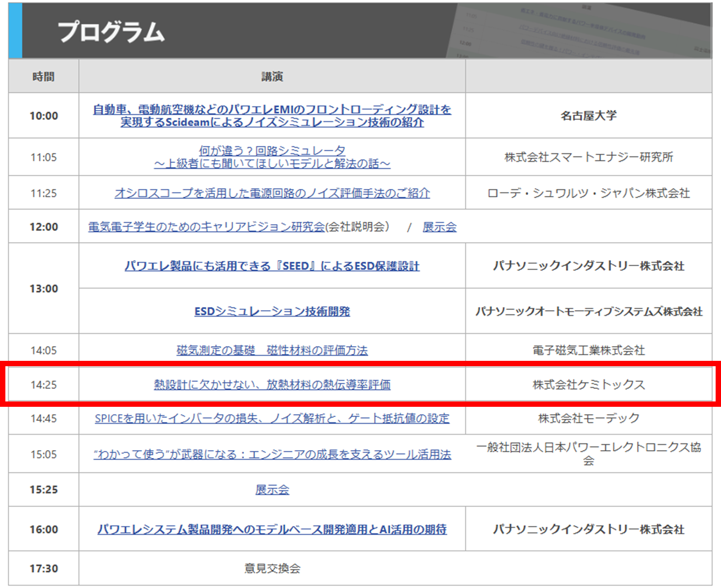721x588 pixels.
Task: Open the SPICEを用いたインバータの損失 lecture link
Action: [x=272, y=418]
